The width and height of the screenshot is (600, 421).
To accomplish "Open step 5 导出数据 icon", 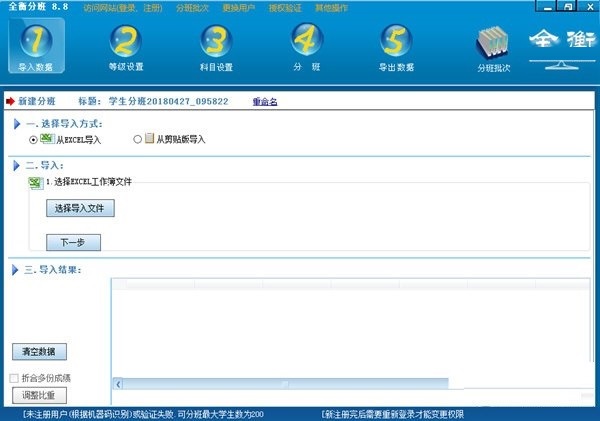I will [397, 40].
